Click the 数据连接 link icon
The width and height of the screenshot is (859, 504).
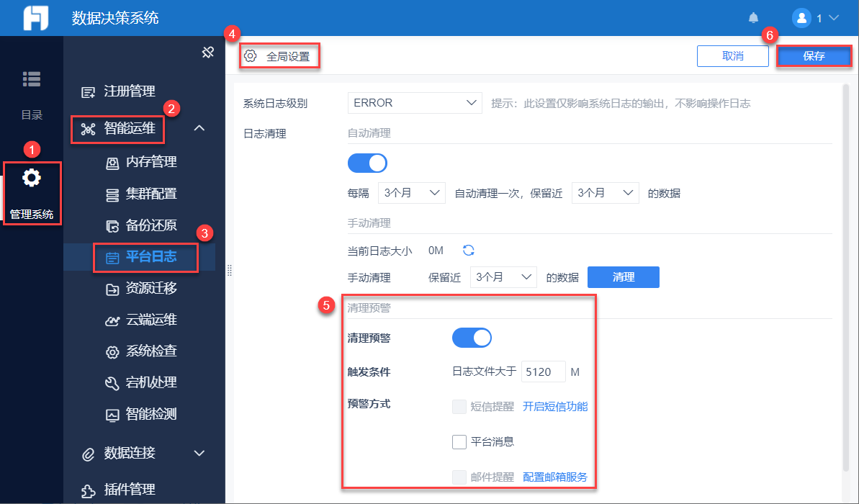[88, 454]
